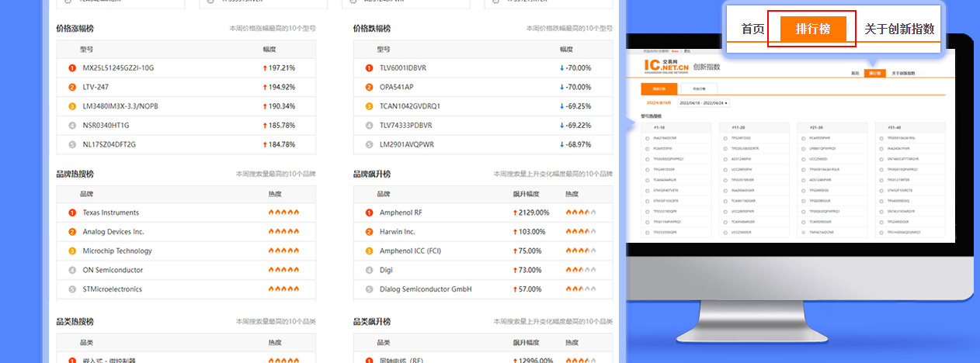Open model TLV74333PDBVR in price drop list
Screen dimensions: 980x363
(407, 125)
